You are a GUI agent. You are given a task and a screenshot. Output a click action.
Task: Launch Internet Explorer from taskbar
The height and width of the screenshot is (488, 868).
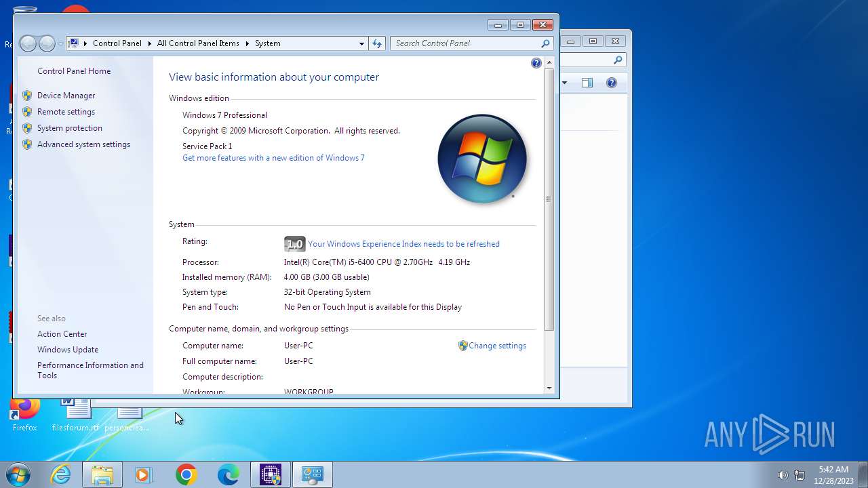60,475
